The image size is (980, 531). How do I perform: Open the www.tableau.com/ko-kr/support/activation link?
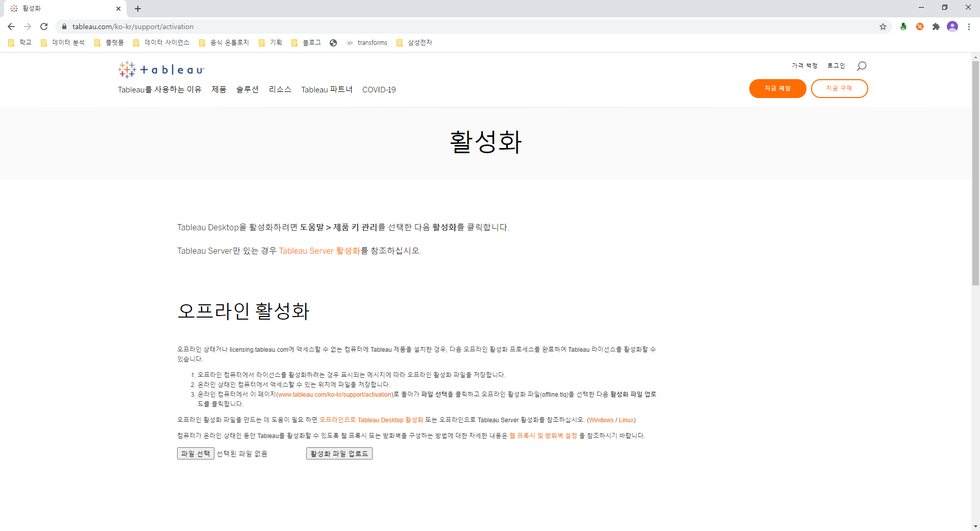click(335, 394)
